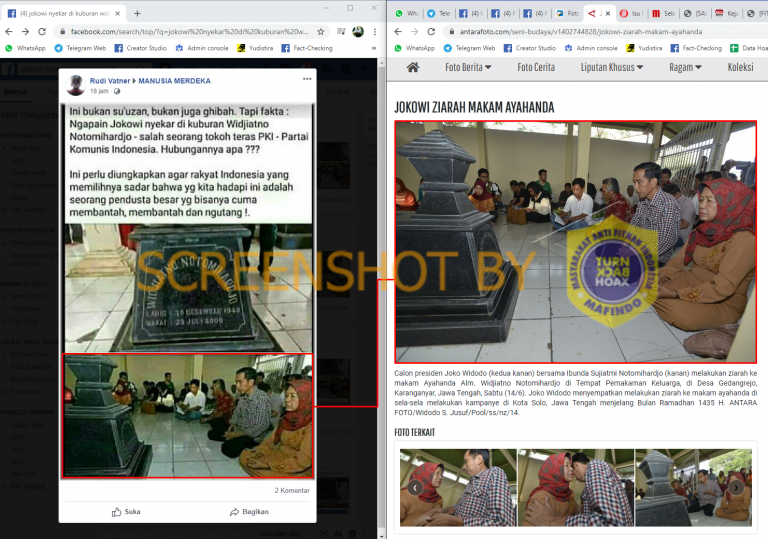
Task: Open the 2 Komentar link
Action: [292, 490]
